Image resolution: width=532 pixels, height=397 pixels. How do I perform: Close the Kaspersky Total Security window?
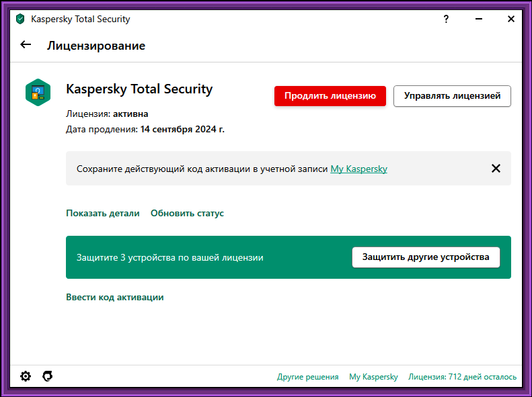(511, 19)
